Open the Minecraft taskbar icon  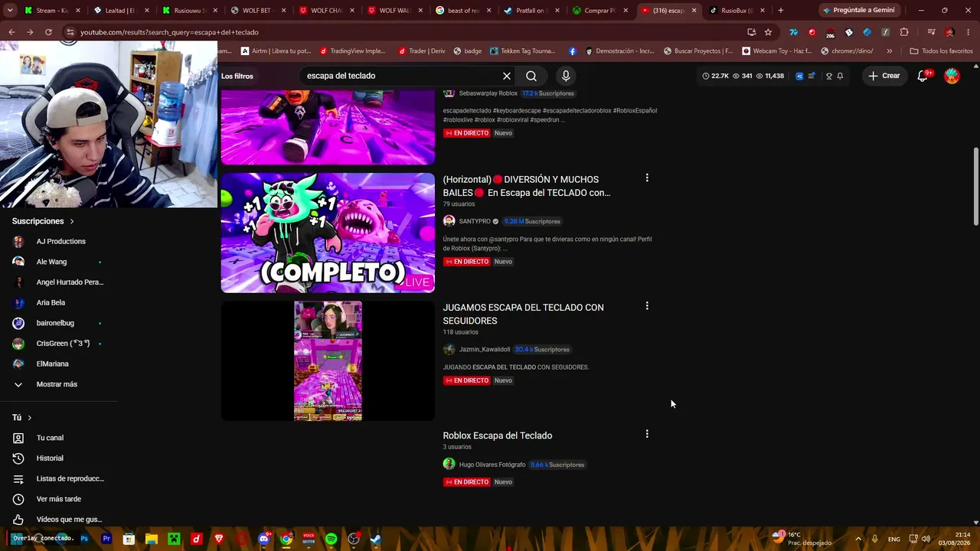tap(174, 539)
